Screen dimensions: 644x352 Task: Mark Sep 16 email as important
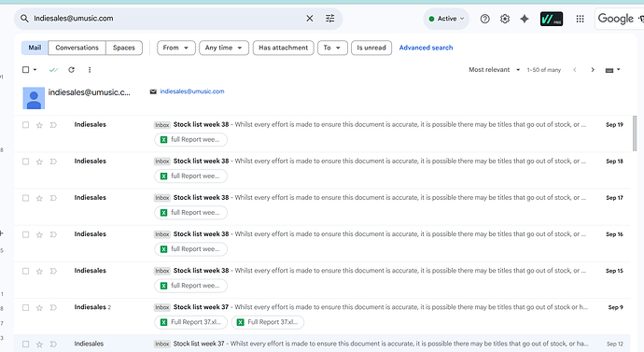[53, 234]
